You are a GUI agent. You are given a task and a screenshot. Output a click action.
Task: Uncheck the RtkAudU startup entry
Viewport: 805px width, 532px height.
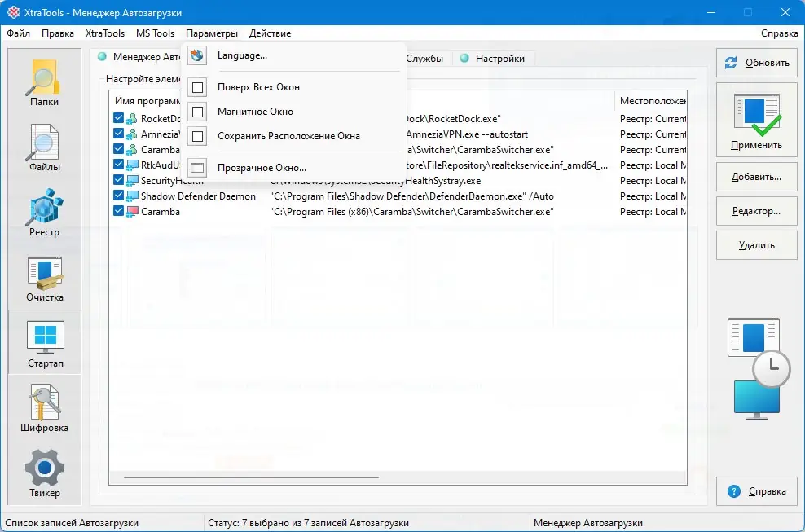point(119,165)
